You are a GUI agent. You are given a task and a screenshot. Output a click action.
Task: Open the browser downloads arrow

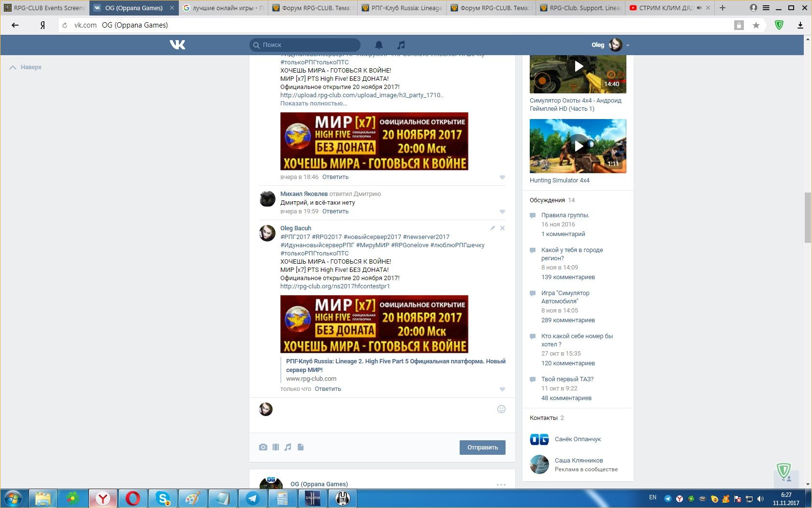click(800, 25)
